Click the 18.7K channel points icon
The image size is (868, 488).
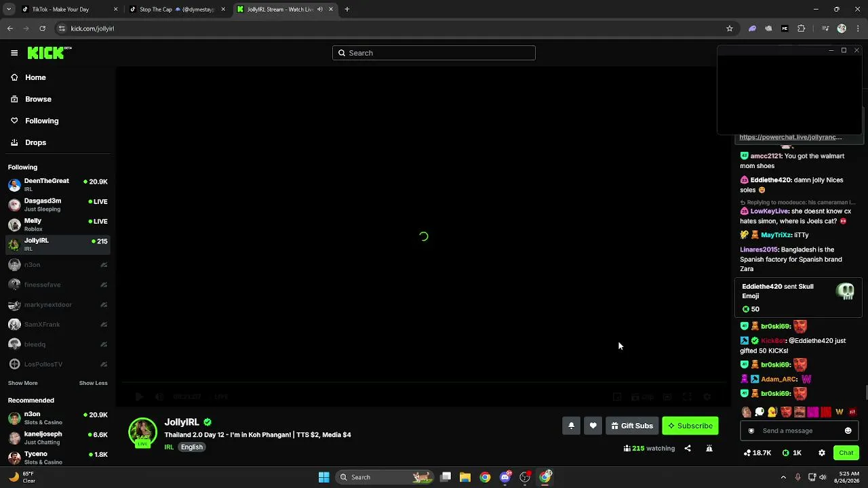tap(757, 453)
